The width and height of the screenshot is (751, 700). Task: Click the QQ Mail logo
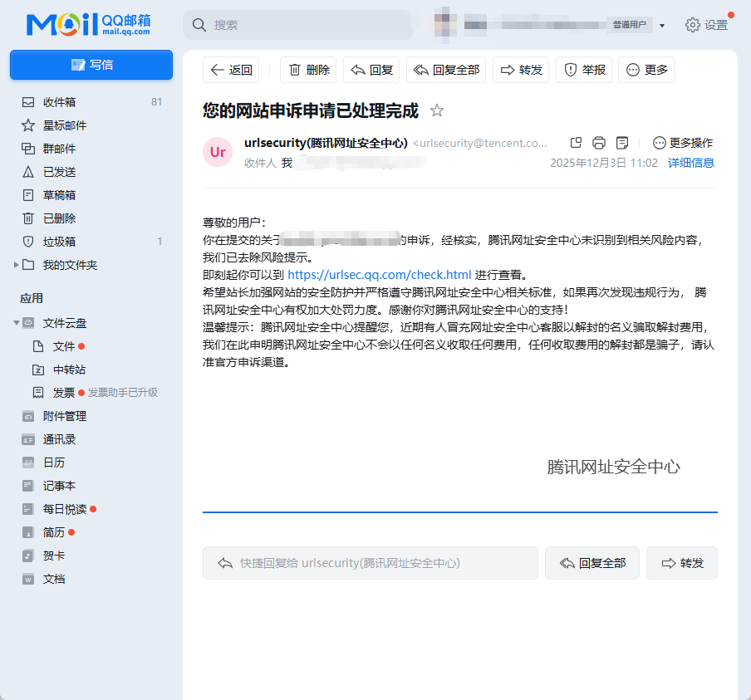coord(88,24)
